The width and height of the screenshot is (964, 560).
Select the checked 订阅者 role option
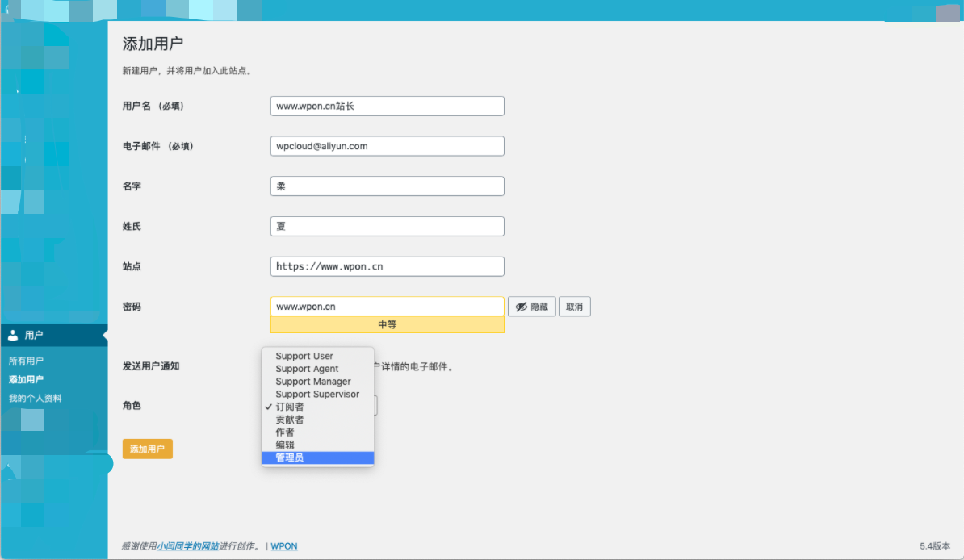(317, 407)
